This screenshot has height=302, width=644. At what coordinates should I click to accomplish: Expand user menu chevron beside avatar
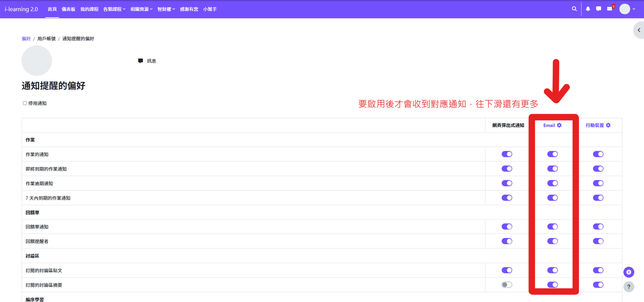coord(634,9)
